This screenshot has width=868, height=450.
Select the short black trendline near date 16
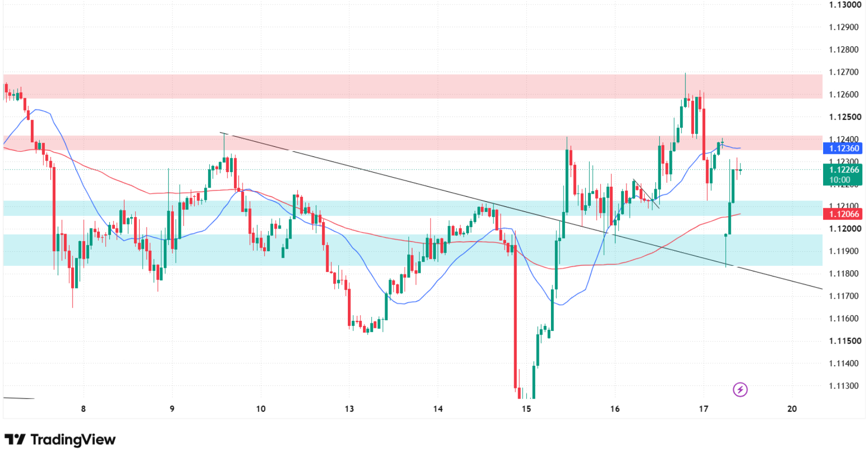tap(646, 193)
